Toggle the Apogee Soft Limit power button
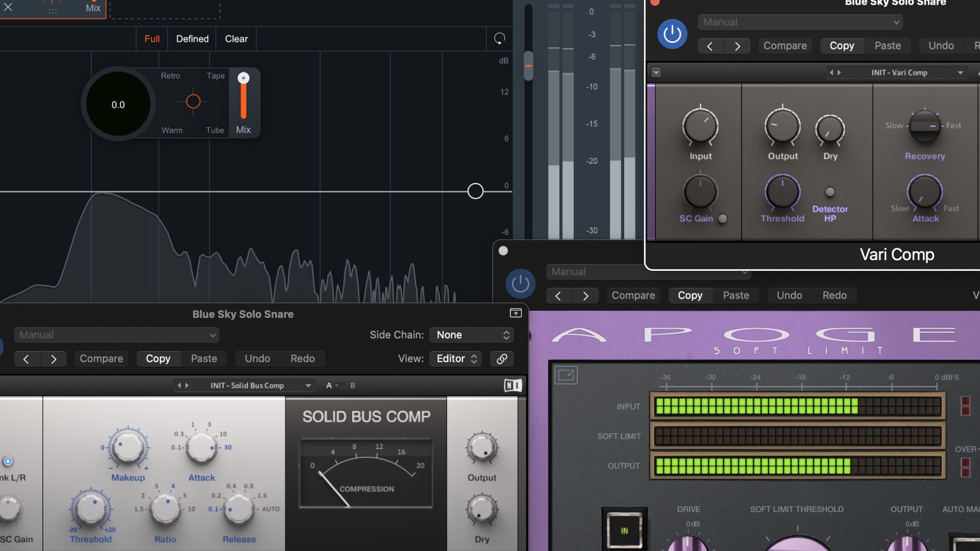Image resolution: width=980 pixels, height=551 pixels. click(520, 284)
